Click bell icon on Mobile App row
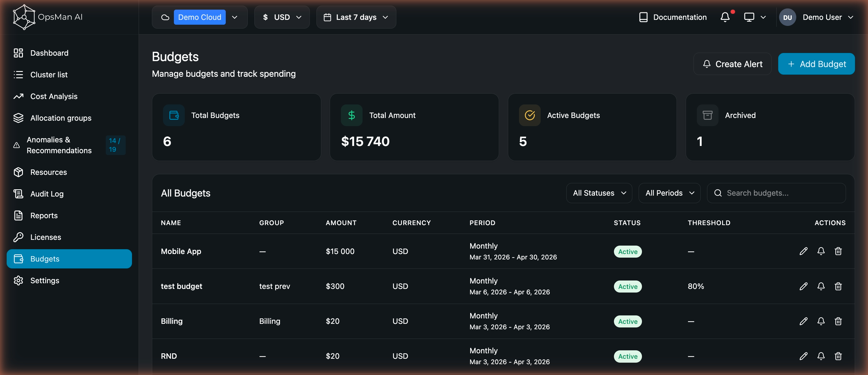This screenshot has width=868, height=375. pos(821,251)
